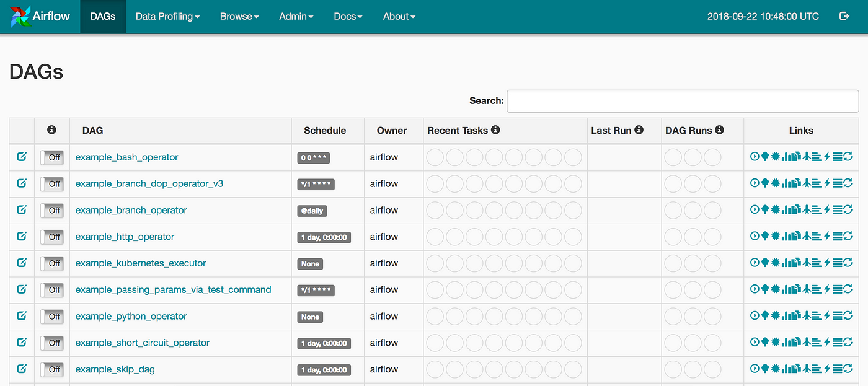Enable the example_http_operator DAG switch
Screen dimensions: 868x386
[52, 237]
